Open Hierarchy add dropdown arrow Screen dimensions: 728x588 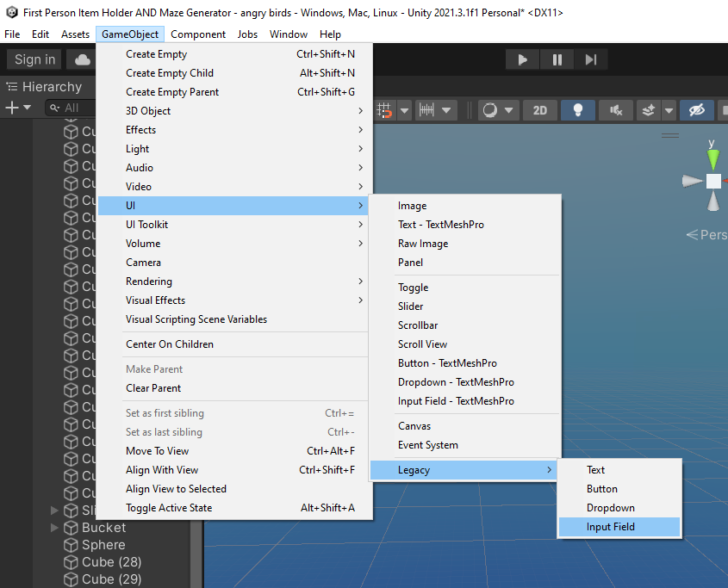click(x=27, y=108)
